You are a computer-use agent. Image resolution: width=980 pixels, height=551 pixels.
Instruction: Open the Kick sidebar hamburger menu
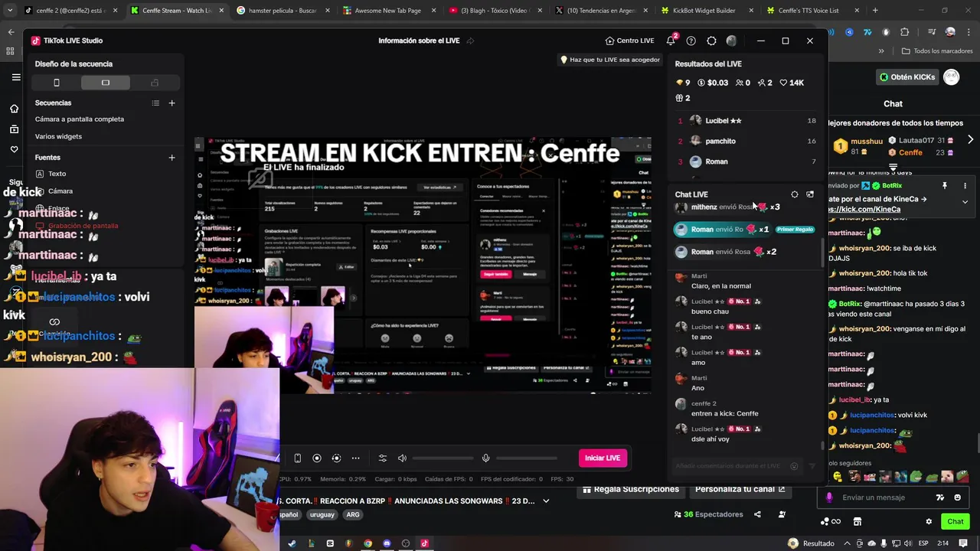click(x=15, y=77)
